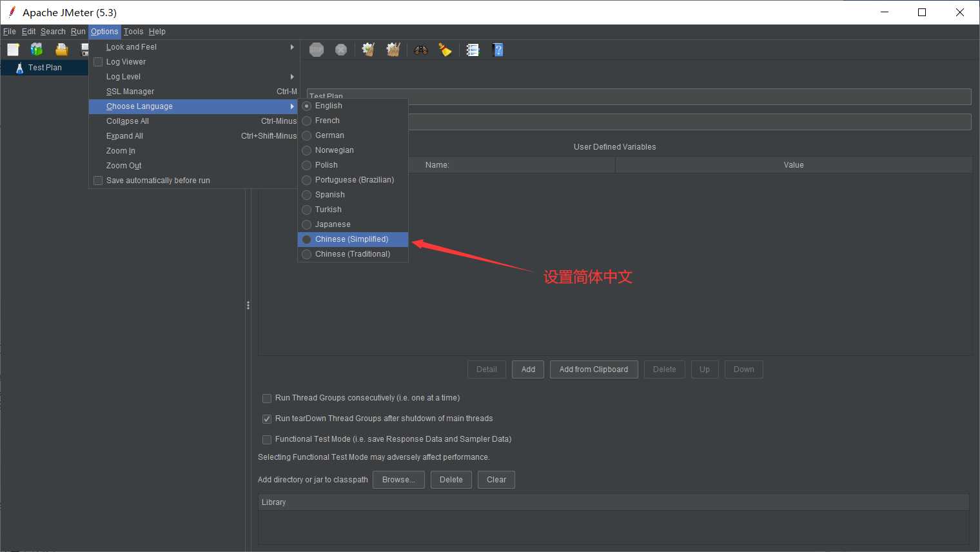This screenshot has height=552, width=980.
Task: Toggle the Log Viewer checkbox
Action: 98,62
